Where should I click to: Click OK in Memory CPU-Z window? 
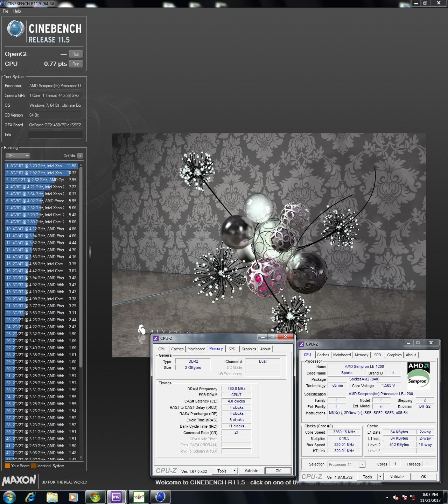(278, 471)
